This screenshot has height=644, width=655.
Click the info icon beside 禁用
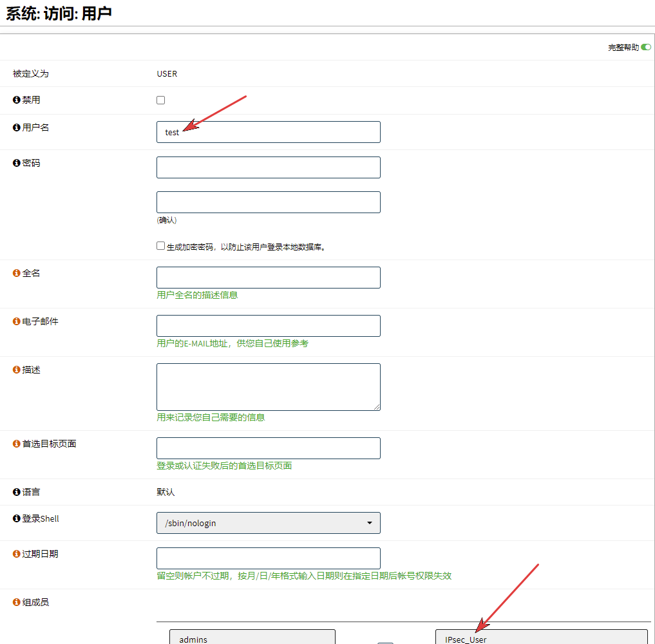[x=17, y=100]
